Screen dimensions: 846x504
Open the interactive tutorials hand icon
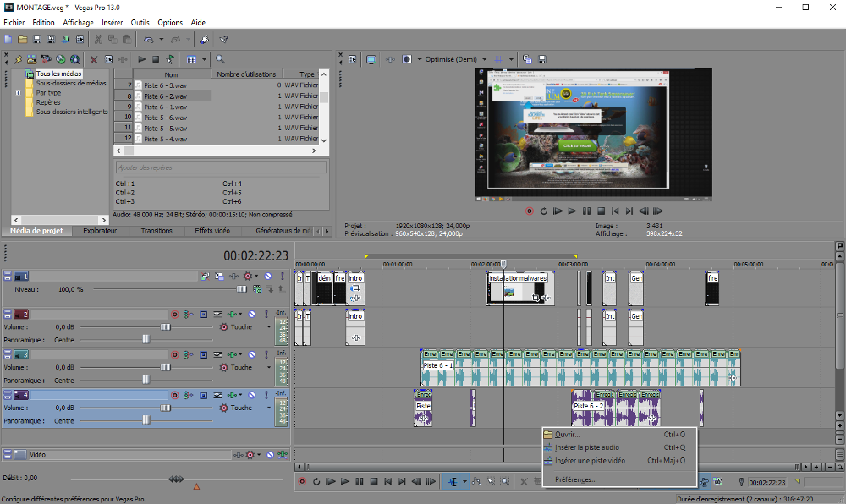point(205,40)
